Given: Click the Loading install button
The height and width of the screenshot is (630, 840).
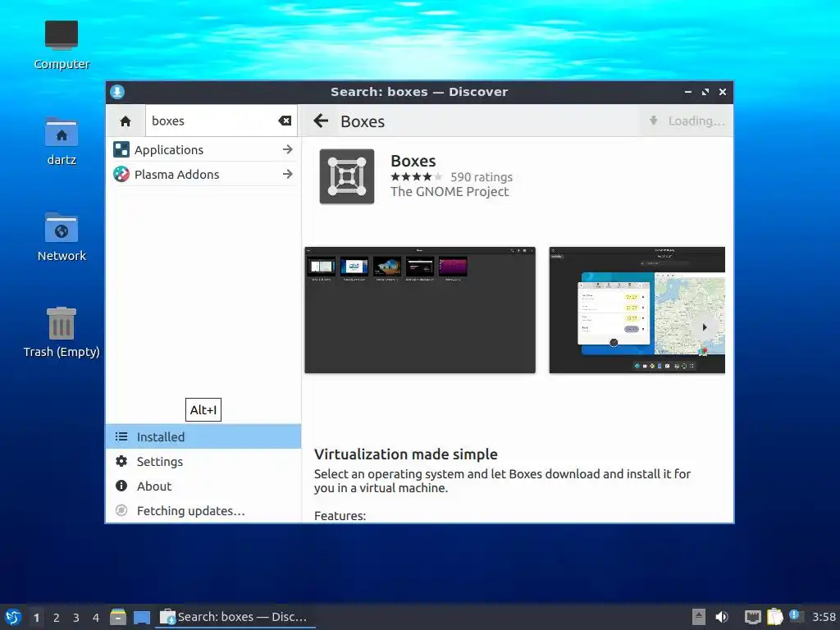Looking at the screenshot, I should coord(687,121).
